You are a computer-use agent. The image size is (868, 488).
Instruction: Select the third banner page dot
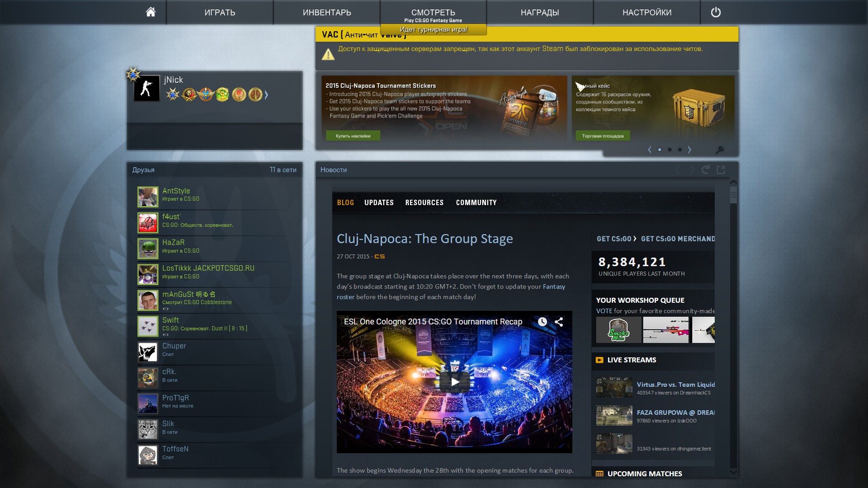coord(679,150)
